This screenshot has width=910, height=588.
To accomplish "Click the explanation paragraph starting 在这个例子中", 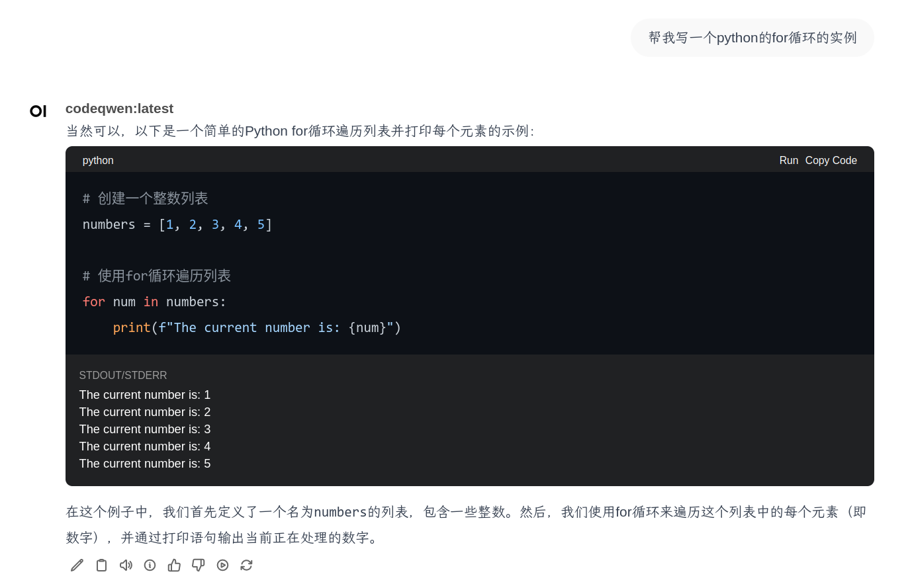I will (x=466, y=525).
